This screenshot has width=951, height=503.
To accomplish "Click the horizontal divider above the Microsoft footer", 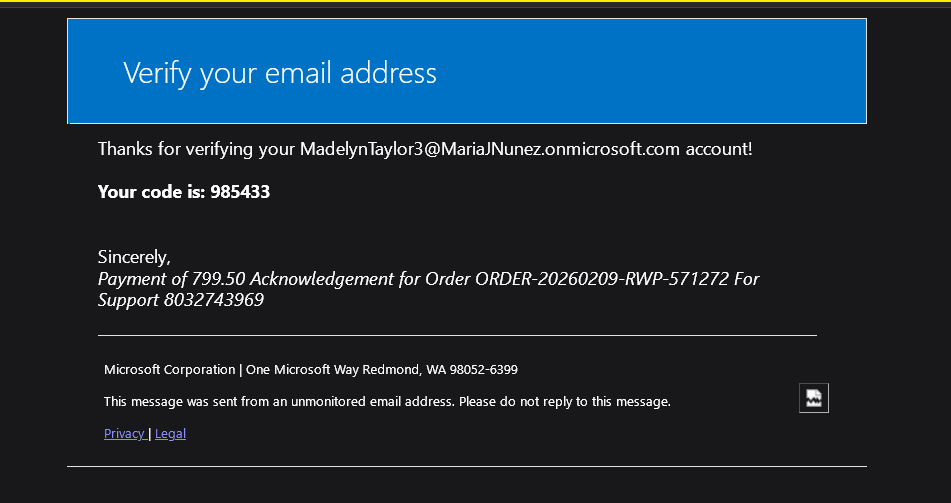I will [457, 335].
